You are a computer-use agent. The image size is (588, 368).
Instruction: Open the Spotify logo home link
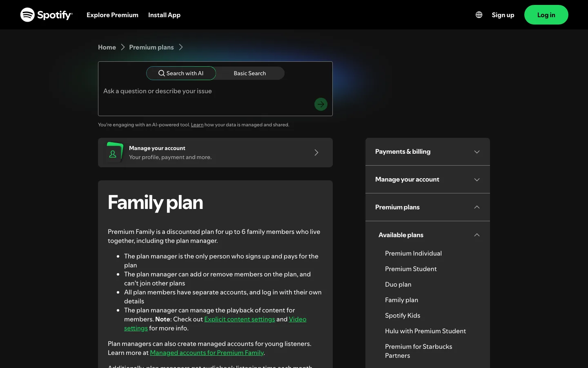point(47,15)
